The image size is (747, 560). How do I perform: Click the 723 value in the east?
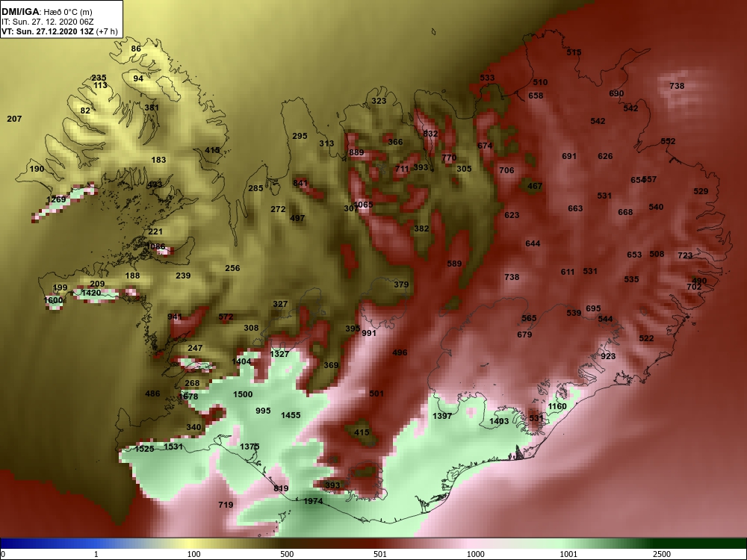[685, 255]
